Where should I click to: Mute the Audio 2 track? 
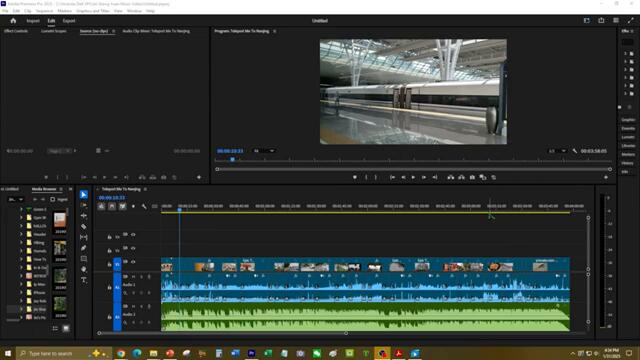(x=133, y=307)
